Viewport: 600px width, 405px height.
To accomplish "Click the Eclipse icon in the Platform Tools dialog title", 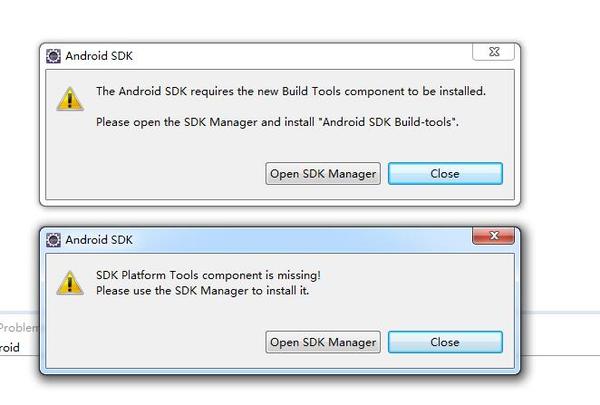I will (x=53, y=240).
